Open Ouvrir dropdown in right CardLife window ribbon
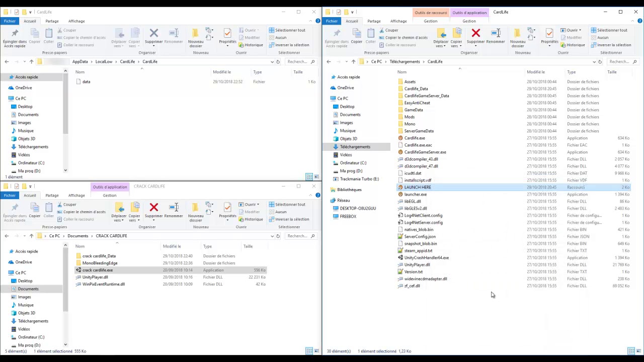The height and width of the screenshot is (362, 644). click(572, 30)
